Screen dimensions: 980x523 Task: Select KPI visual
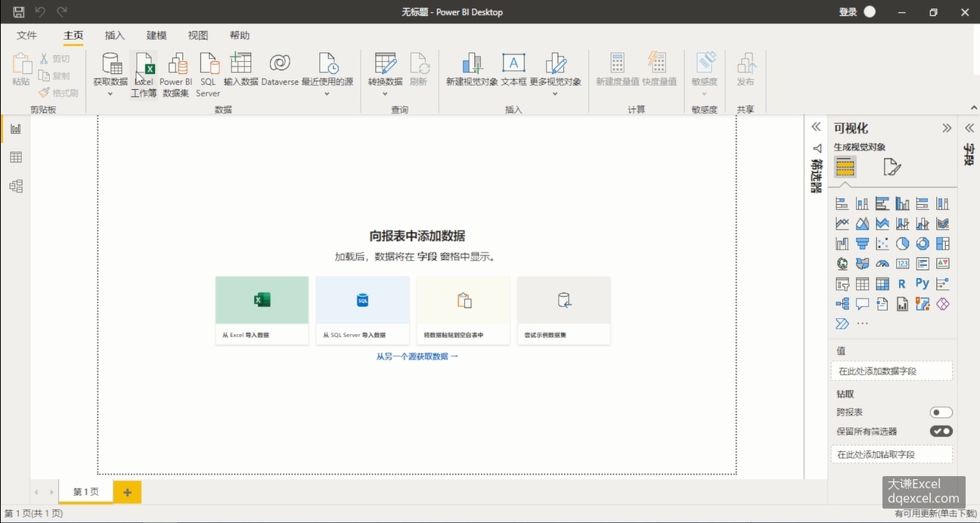(x=942, y=264)
